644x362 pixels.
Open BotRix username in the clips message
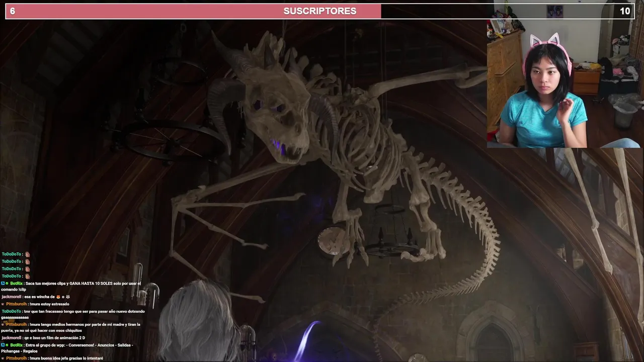(x=16, y=284)
